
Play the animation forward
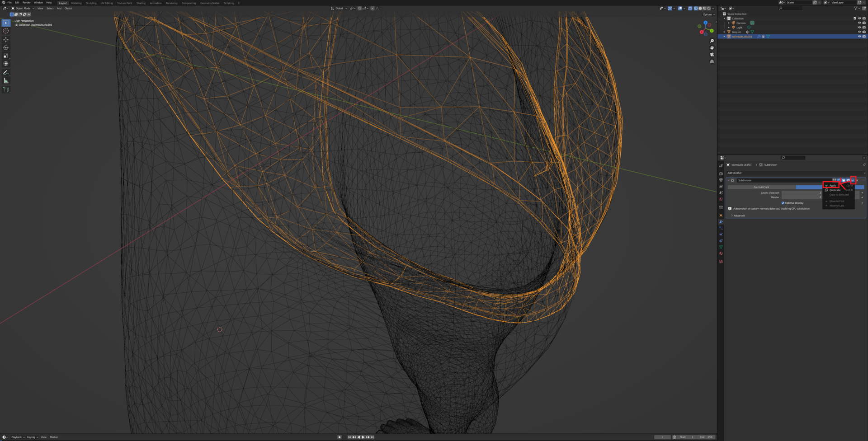(363, 437)
